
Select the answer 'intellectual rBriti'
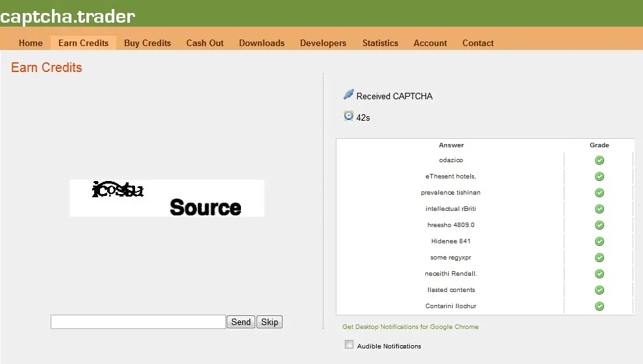(451, 209)
